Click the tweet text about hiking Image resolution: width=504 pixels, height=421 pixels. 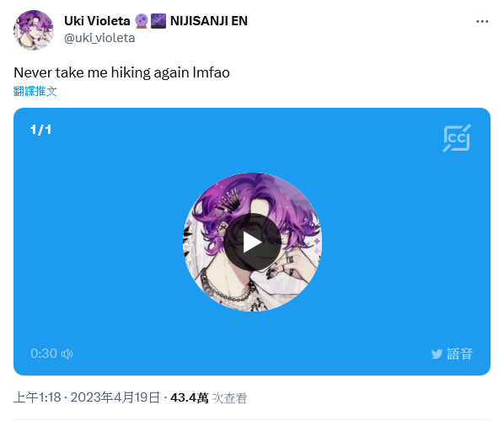121,72
